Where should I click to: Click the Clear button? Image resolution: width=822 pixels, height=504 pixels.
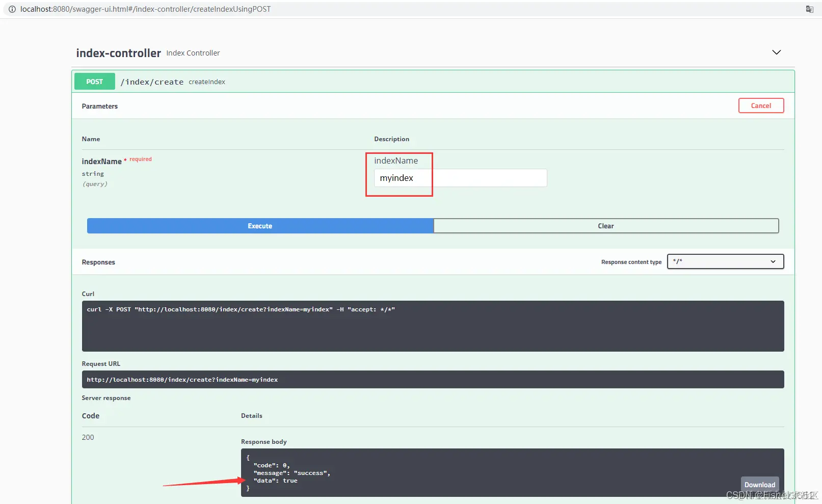[606, 226]
